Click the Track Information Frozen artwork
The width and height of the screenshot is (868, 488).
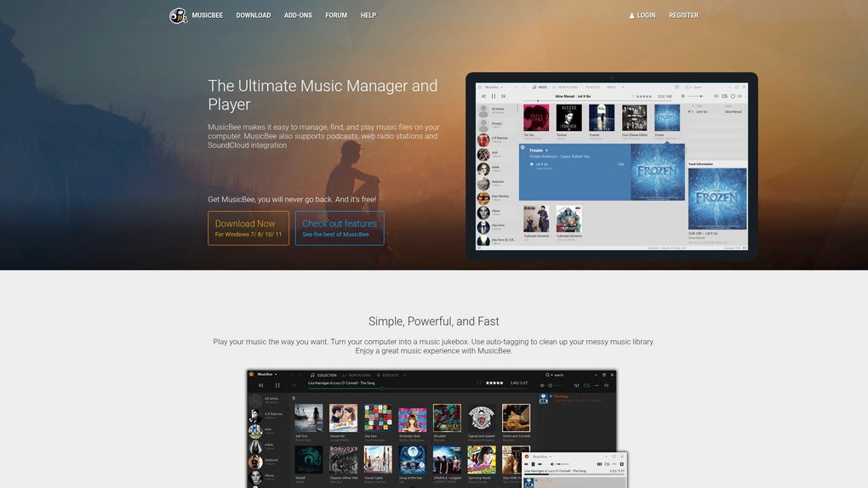tap(717, 199)
